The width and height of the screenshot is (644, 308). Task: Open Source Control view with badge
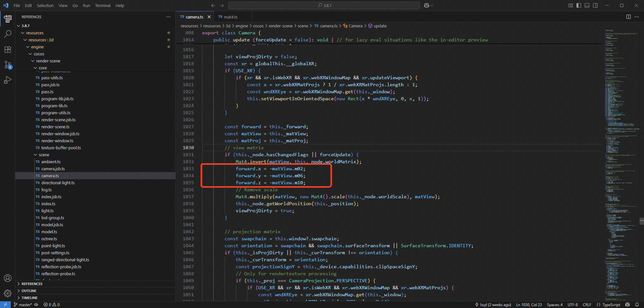click(8, 65)
